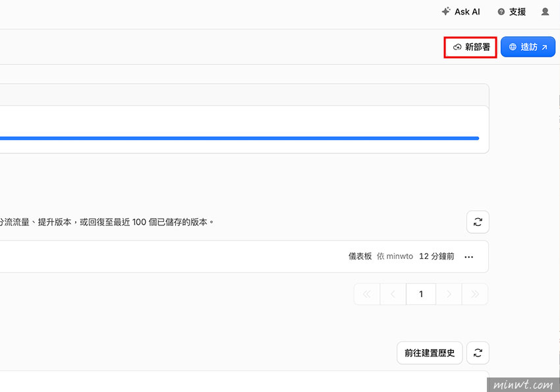Go to the next page of versions
This screenshot has width=560, height=392.
[x=449, y=294]
